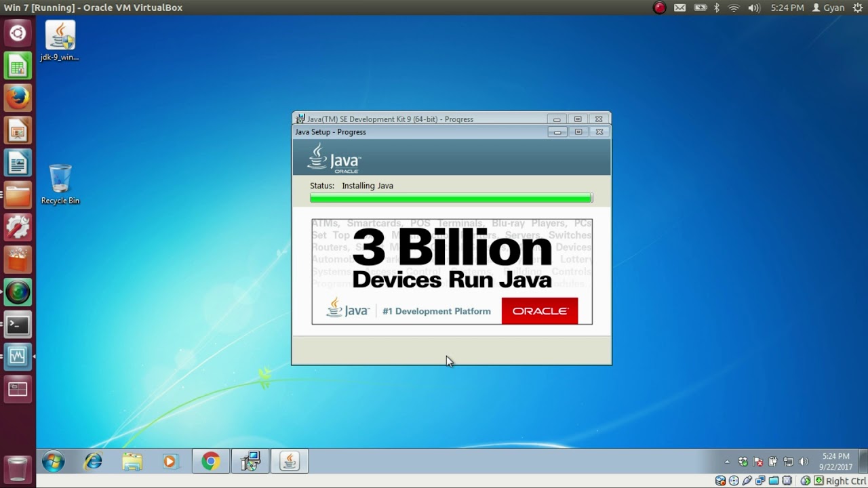Viewport: 868px width, 488px height.
Task: Open the Ubuntu Dash search launcher
Action: pyautogui.click(x=18, y=33)
